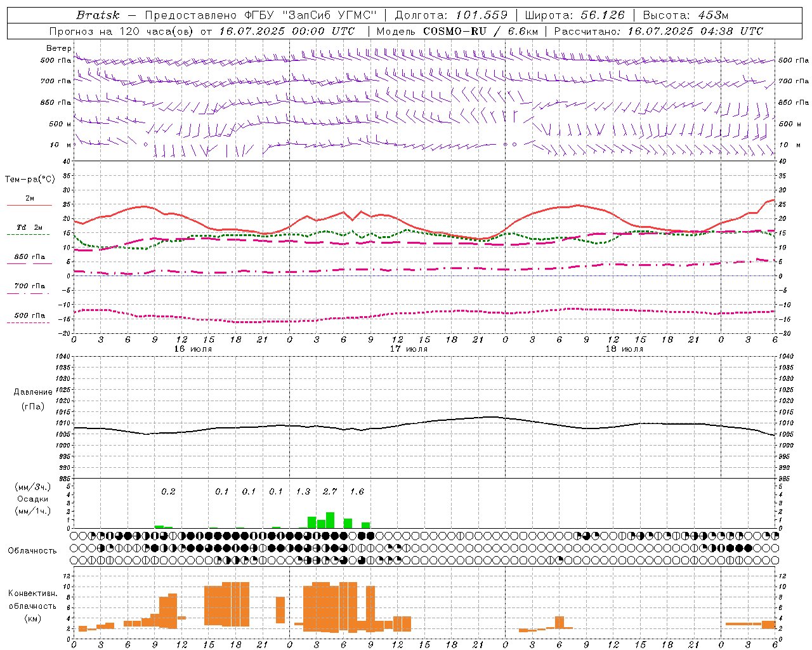Click the Td 2м legend entry
The width and height of the screenshot is (812, 650).
pyautogui.click(x=29, y=227)
